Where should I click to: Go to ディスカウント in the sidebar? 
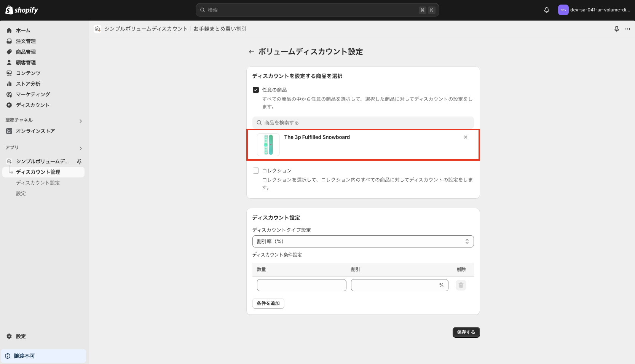(x=32, y=105)
